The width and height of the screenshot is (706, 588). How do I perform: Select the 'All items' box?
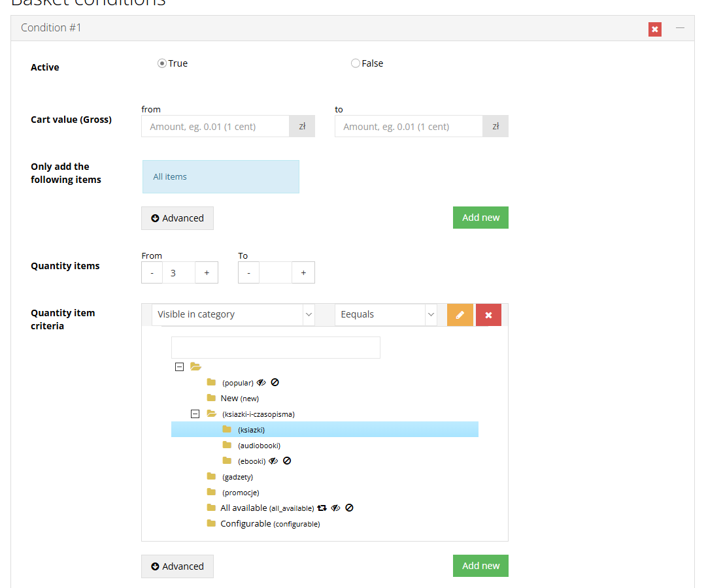click(x=221, y=177)
